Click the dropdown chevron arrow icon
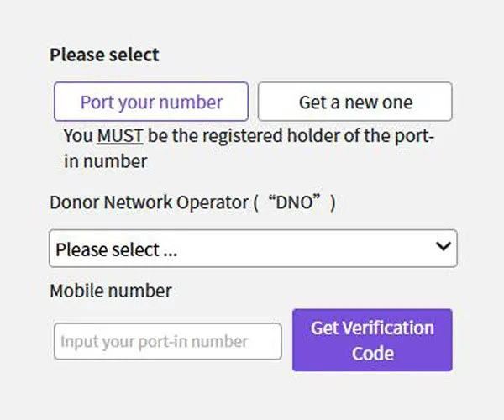The width and height of the screenshot is (504, 420). [442, 248]
